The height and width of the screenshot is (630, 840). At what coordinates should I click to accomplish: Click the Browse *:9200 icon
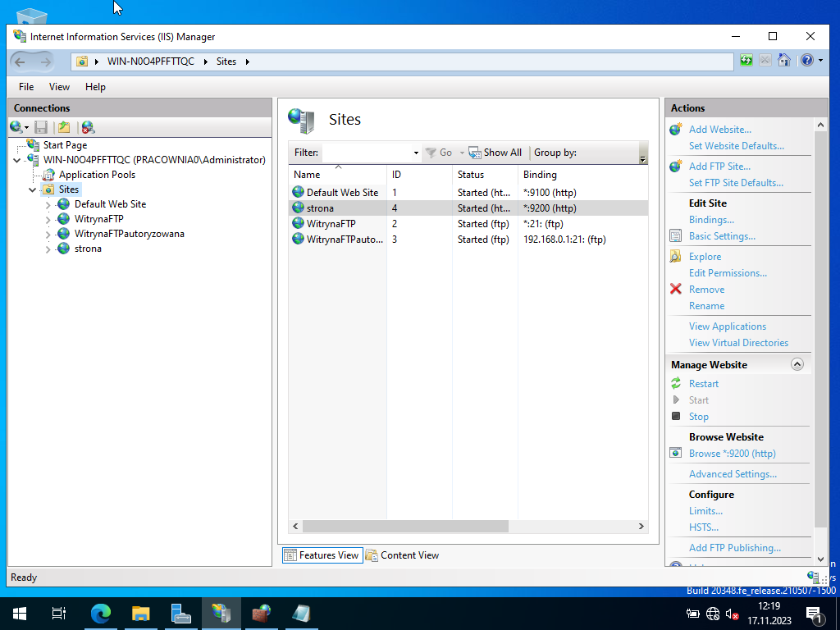pyautogui.click(x=676, y=453)
